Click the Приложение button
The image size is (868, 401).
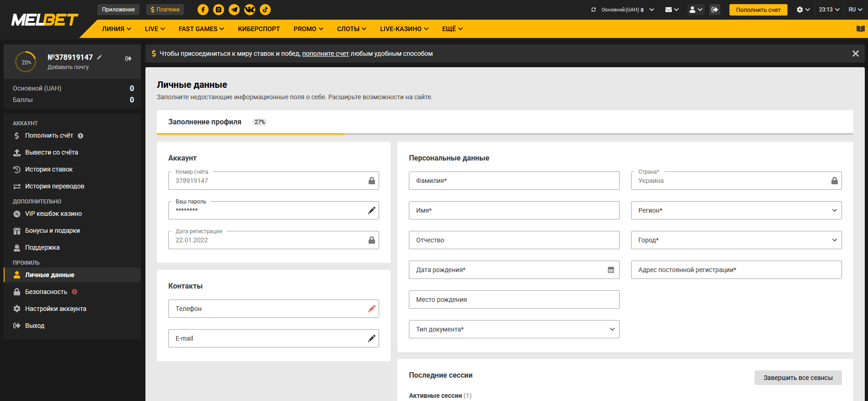[x=118, y=10]
